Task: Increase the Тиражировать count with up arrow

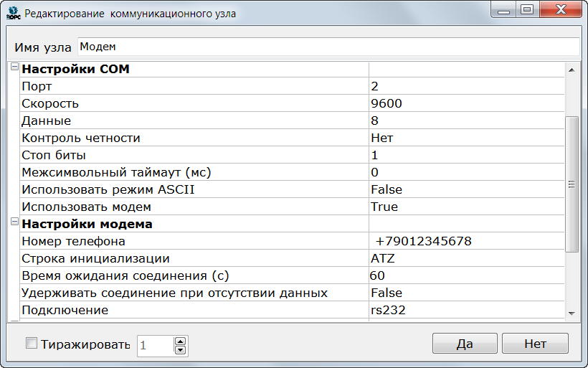Action: (x=181, y=341)
